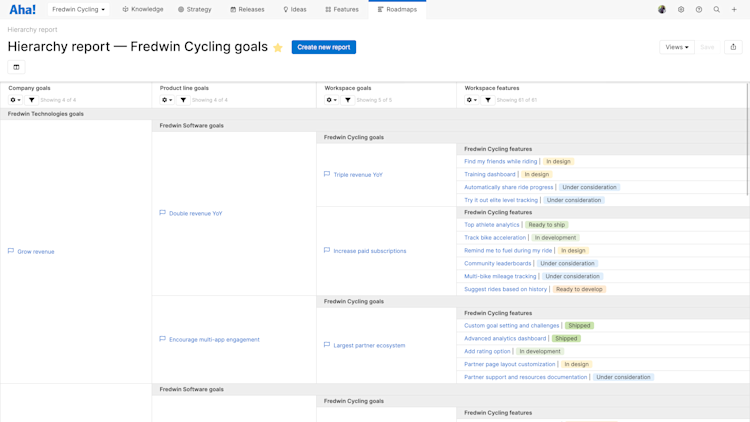The height and width of the screenshot is (422, 750).
Task: Open Automatically share ride progress feature
Action: tap(508, 188)
